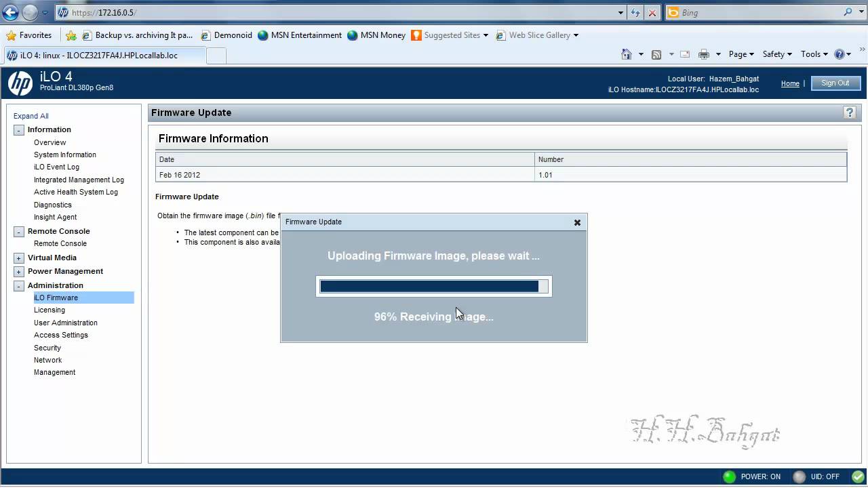Click the blank New Tab button
The height and width of the screenshot is (488, 868).
coord(216,56)
